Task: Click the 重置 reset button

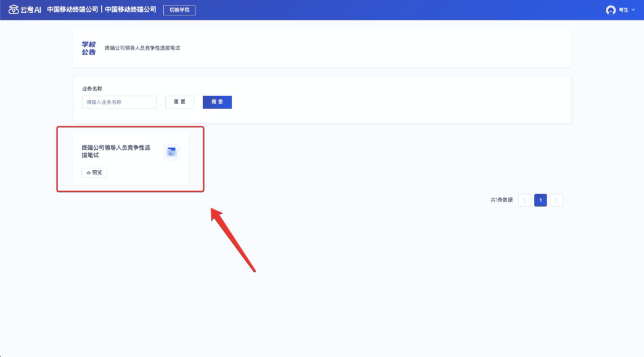Action: 179,102
